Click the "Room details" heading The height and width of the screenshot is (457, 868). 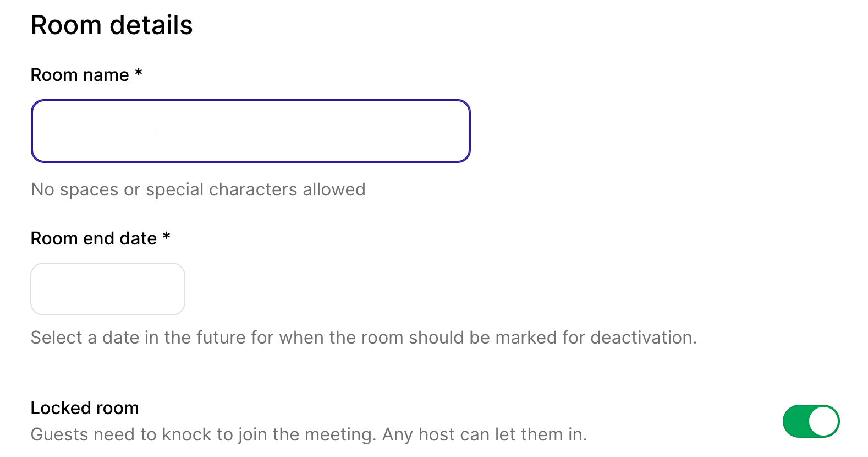(x=112, y=25)
